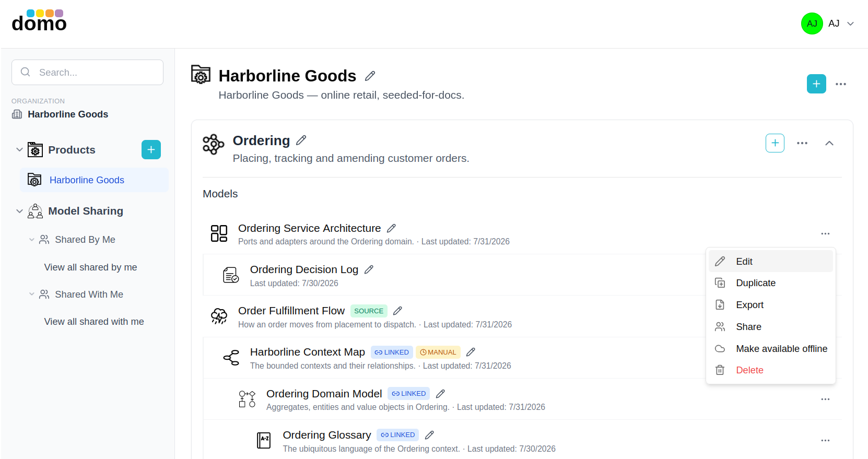
Task: Edit Ordering Domain Model name pencil
Action: (440, 394)
